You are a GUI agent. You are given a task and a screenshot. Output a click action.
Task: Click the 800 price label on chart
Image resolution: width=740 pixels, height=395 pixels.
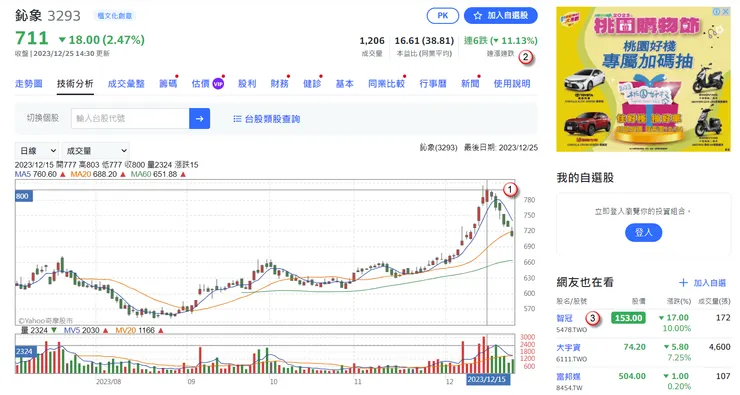pos(23,196)
